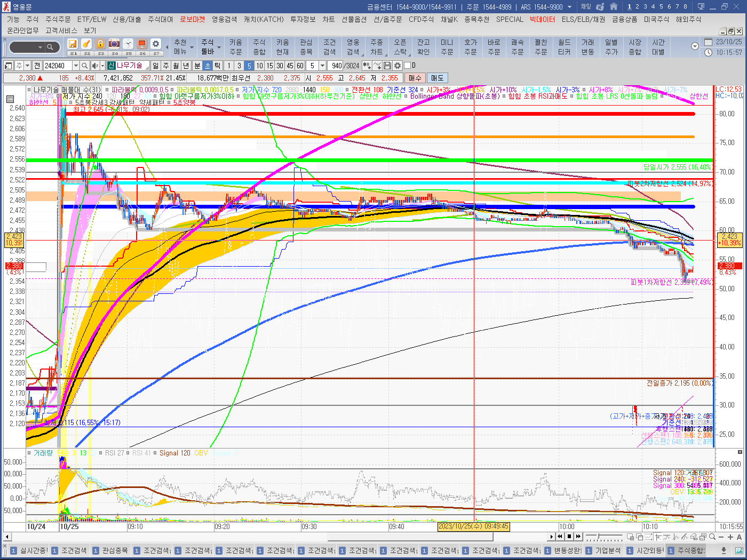Image resolution: width=747 pixels, height=560 pixels.
Task: Click the stop button below the chart
Action: point(569,537)
